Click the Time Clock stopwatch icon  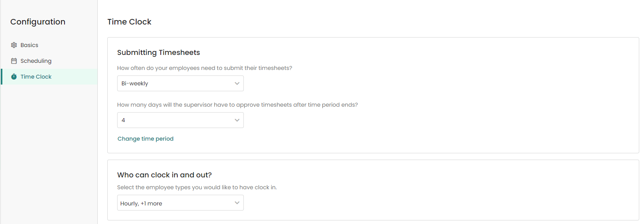coord(14,77)
